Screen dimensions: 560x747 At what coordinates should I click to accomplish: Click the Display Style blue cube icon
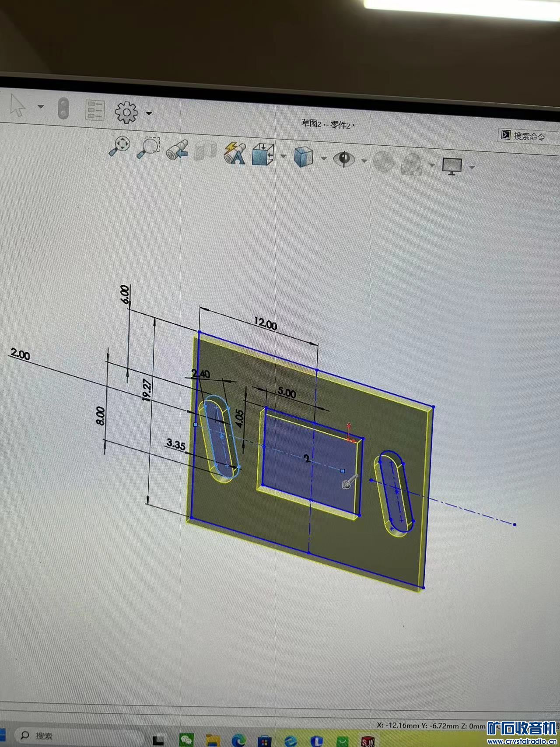pos(304,157)
